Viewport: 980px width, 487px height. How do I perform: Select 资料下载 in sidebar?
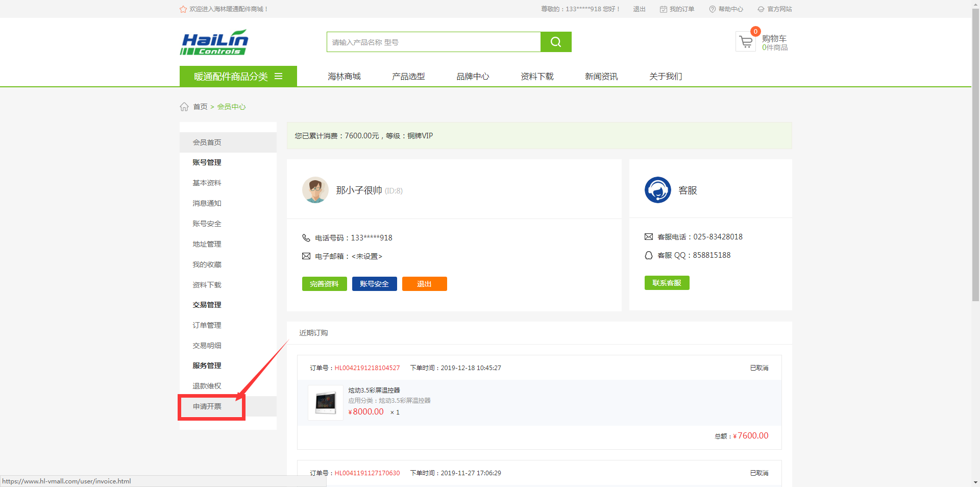(207, 285)
